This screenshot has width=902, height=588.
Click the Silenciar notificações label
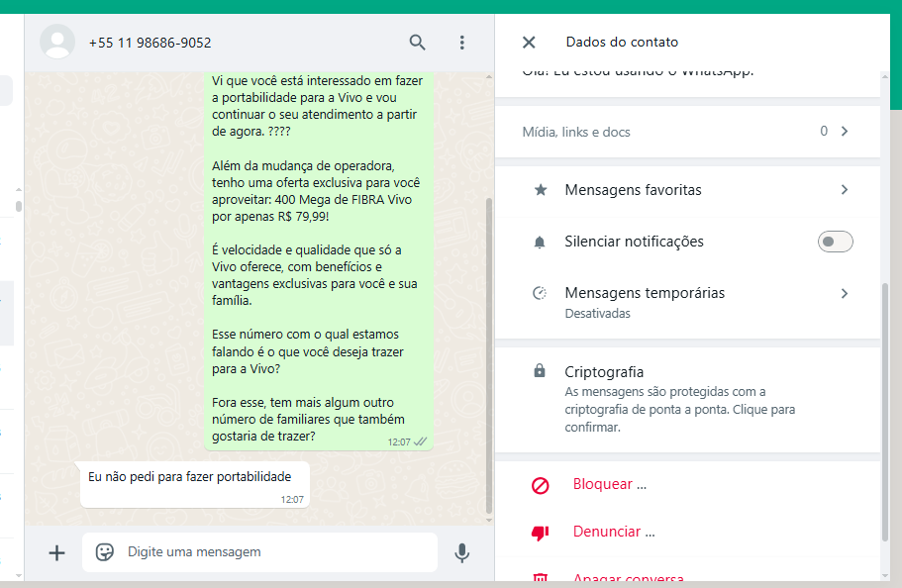(634, 242)
